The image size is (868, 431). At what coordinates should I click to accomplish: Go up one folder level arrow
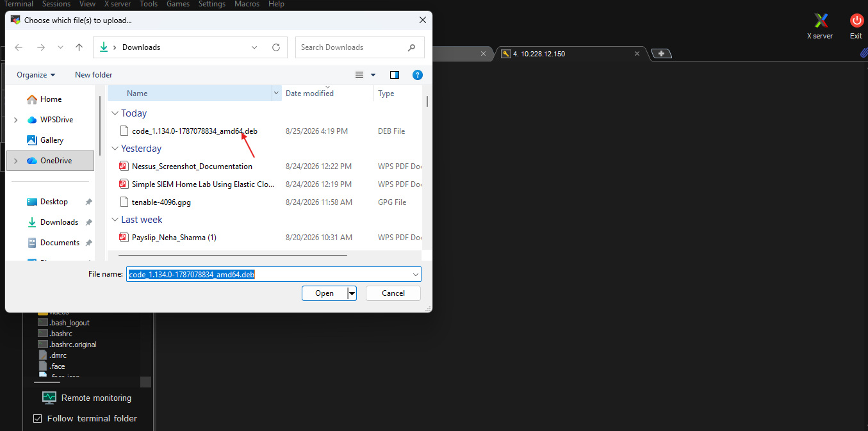pyautogui.click(x=79, y=47)
